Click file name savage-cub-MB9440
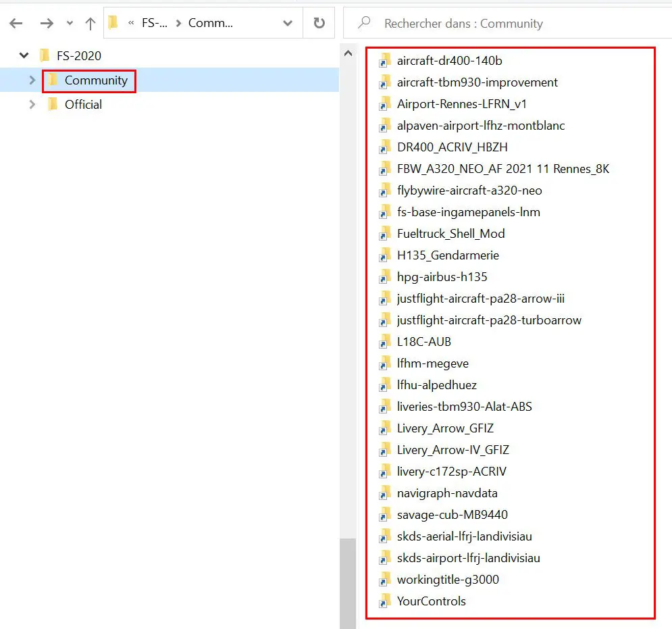Screen dimensions: 672x629 click(x=452, y=515)
